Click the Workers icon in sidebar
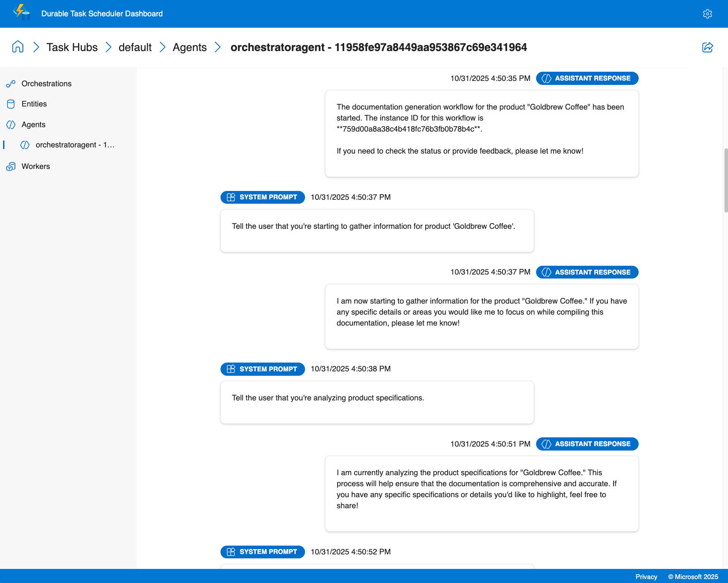 tap(11, 166)
